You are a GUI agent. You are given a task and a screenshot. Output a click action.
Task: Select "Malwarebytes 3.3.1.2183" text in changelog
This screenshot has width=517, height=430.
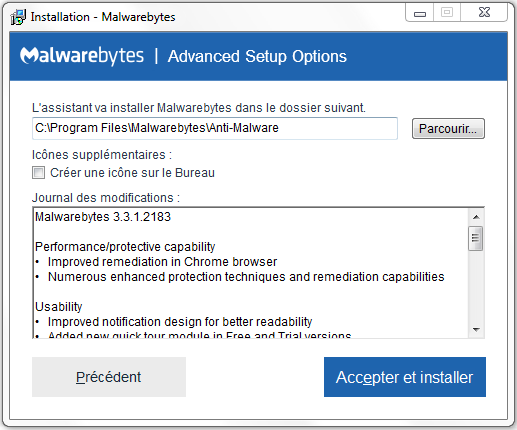pyautogui.click(x=103, y=217)
